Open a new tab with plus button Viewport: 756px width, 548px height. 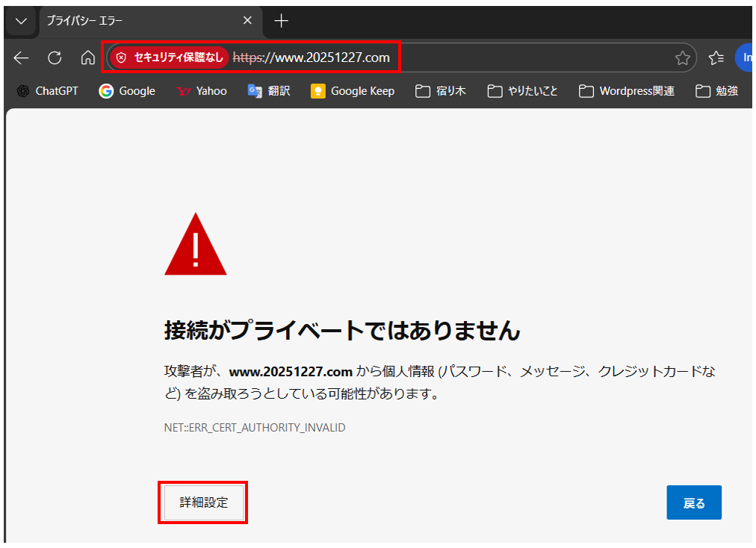pos(281,20)
